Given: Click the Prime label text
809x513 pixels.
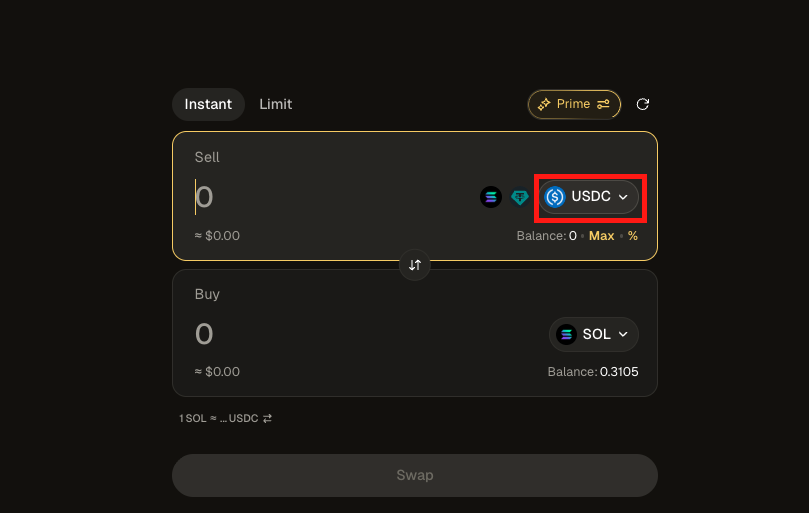Looking at the screenshot, I should (574, 104).
